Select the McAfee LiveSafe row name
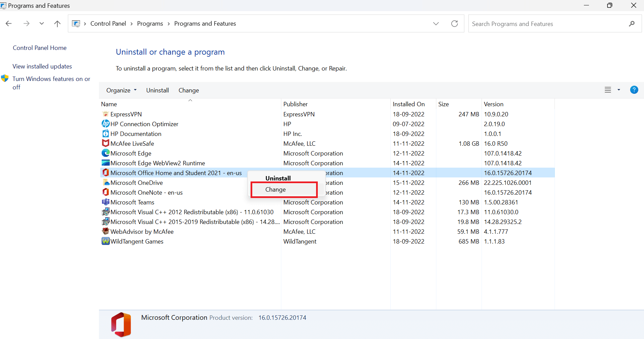The width and height of the screenshot is (644, 339). point(132,144)
